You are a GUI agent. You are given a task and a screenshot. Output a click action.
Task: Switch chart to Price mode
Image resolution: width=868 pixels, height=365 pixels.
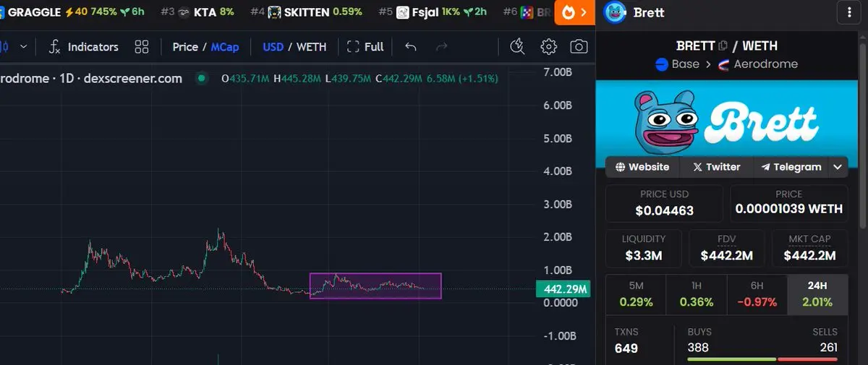(x=185, y=47)
